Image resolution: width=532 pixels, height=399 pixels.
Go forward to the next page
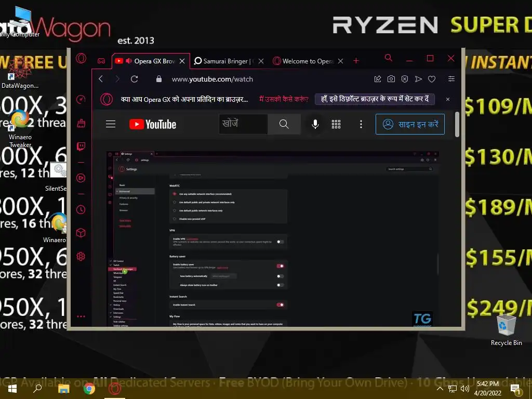(117, 79)
